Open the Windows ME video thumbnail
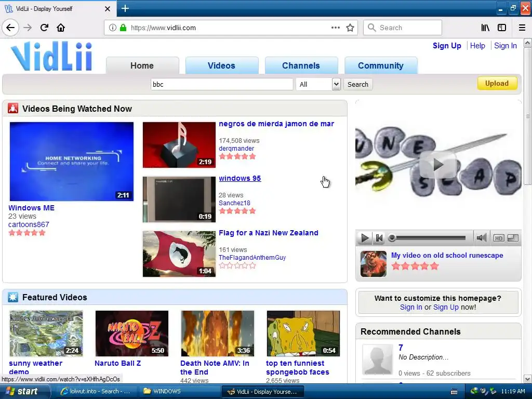This screenshot has height=399, width=532. [72, 162]
